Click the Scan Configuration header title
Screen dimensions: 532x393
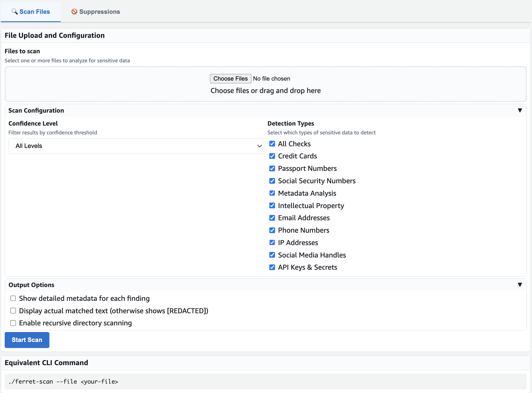pyautogui.click(x=36, y=110)
